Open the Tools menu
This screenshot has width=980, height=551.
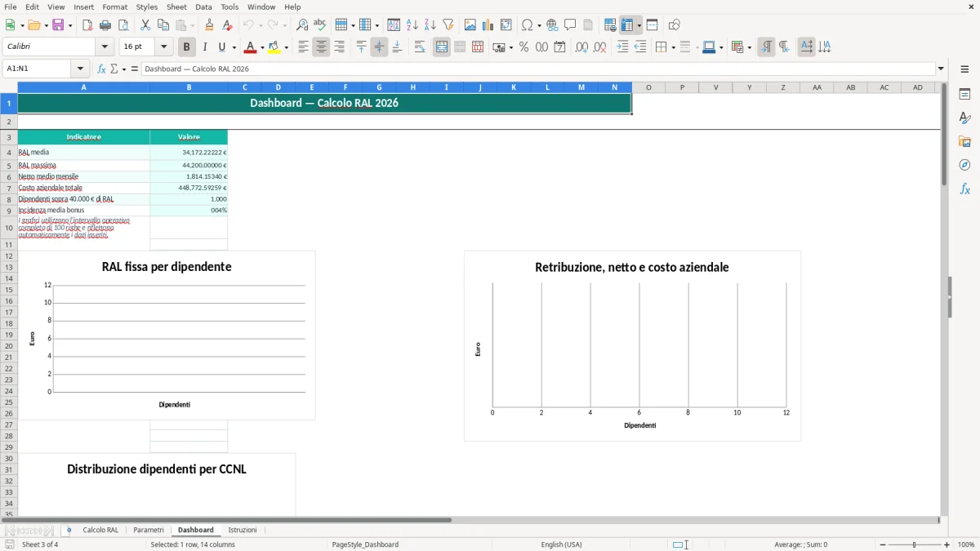coord(229,7)
